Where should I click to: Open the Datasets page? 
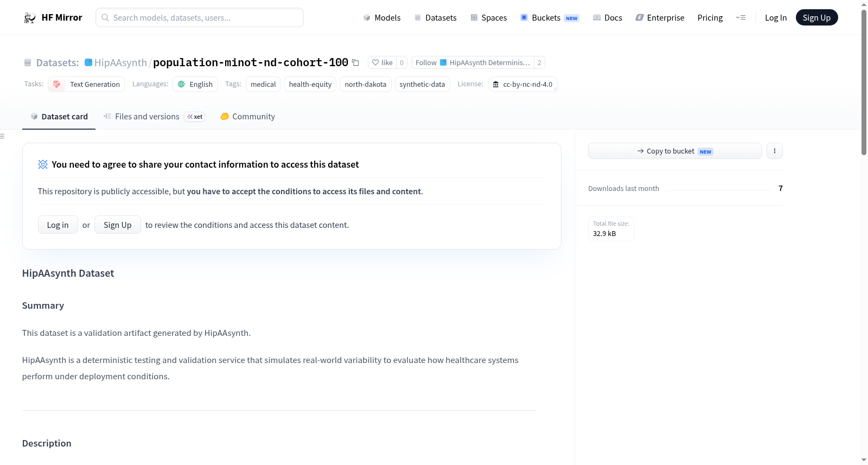tap(436, 18)
